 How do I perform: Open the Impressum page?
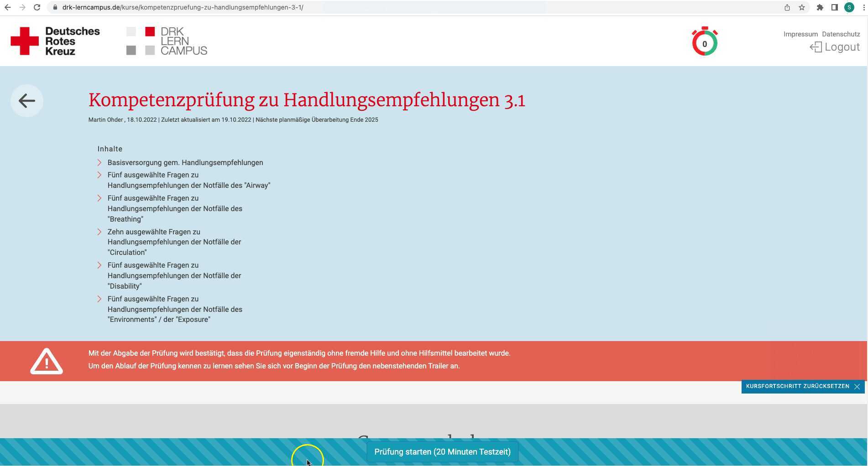800,34
